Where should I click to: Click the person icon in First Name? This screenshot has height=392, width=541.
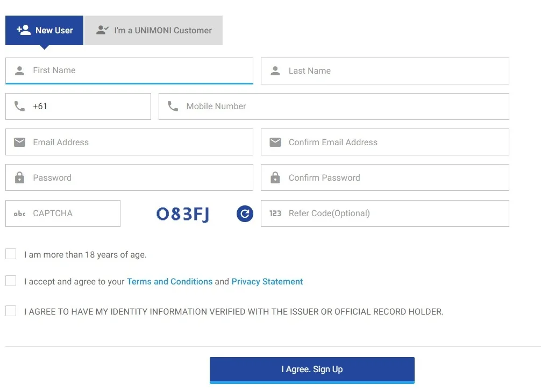(x=20, y=70)
